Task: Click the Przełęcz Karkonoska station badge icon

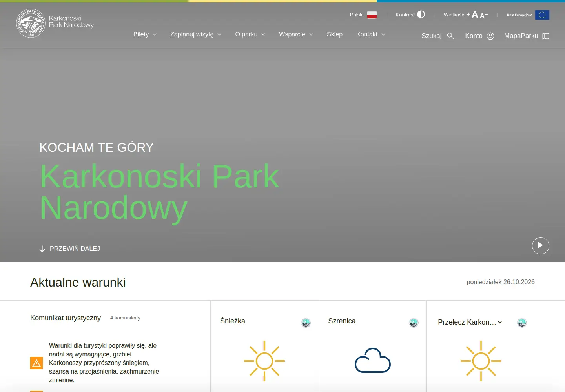Action: [522, 323]
